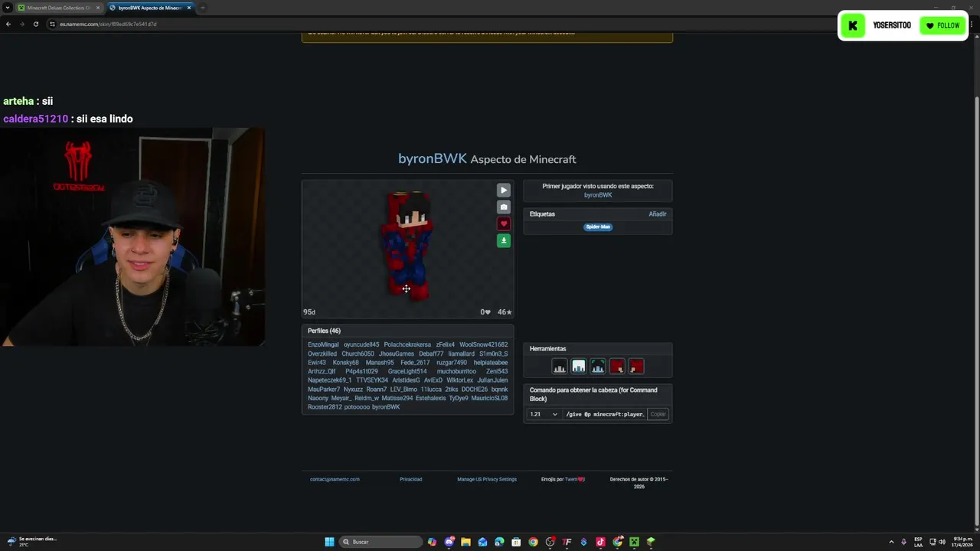Image resolution: width=980 pixels, height=551 pixels.
Task: Show hidden system tray icons
Action: [891, 542]
